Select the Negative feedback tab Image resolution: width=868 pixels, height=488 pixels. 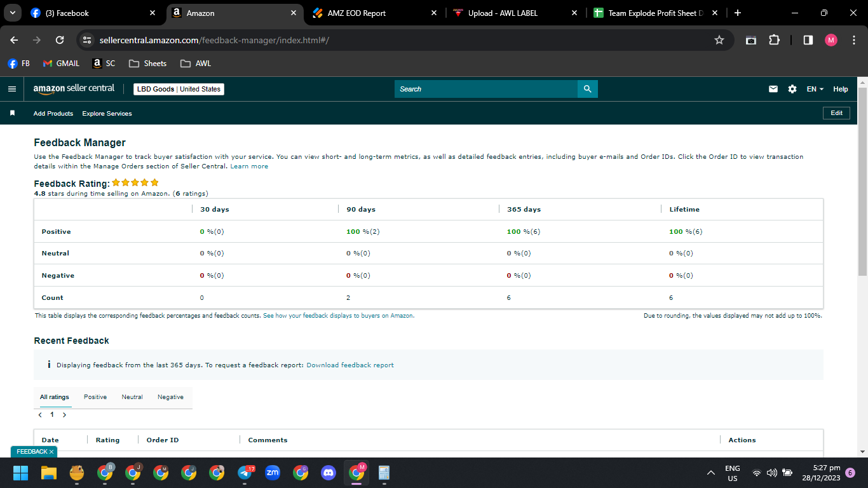click(x=170, y=397)
